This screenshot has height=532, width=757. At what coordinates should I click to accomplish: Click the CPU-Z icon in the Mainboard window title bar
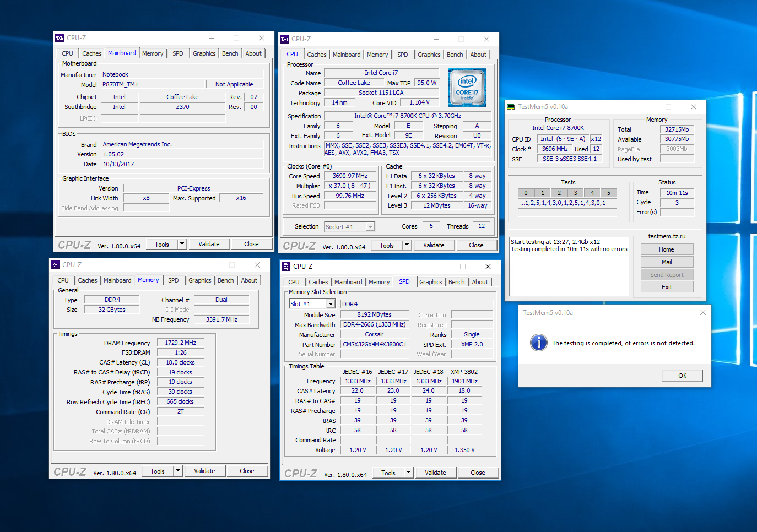[60, 38]
